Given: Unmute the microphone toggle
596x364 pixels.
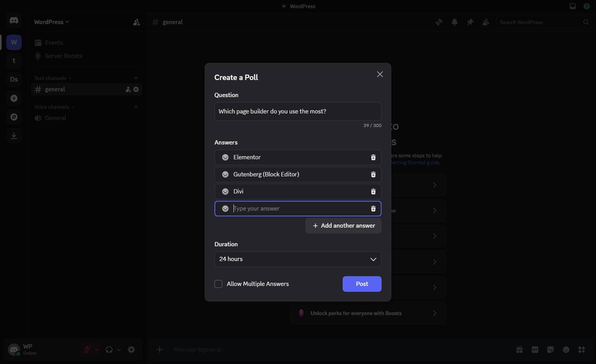Looking at the screenshot, I should (x=87, y=350).
